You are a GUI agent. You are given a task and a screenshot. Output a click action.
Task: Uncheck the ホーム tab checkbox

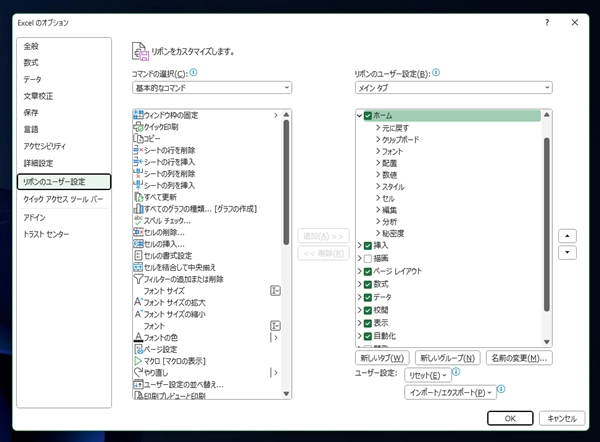(x=368, y=116)
